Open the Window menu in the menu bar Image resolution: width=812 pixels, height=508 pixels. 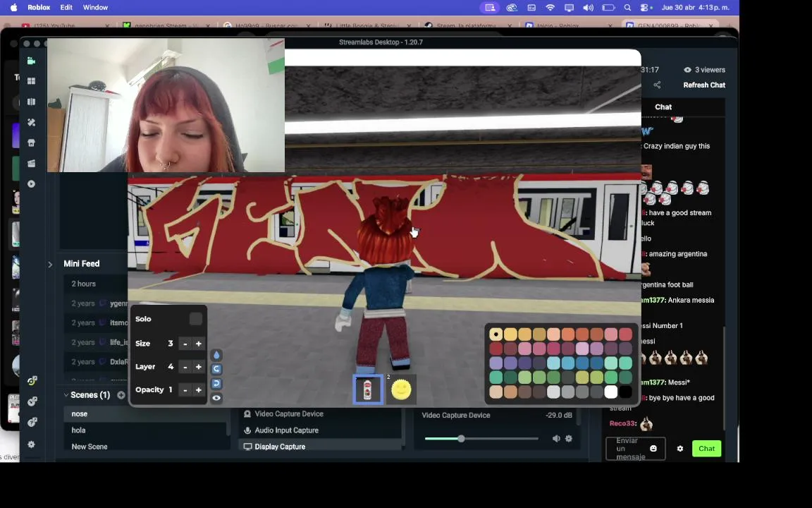tap(95, 8)
